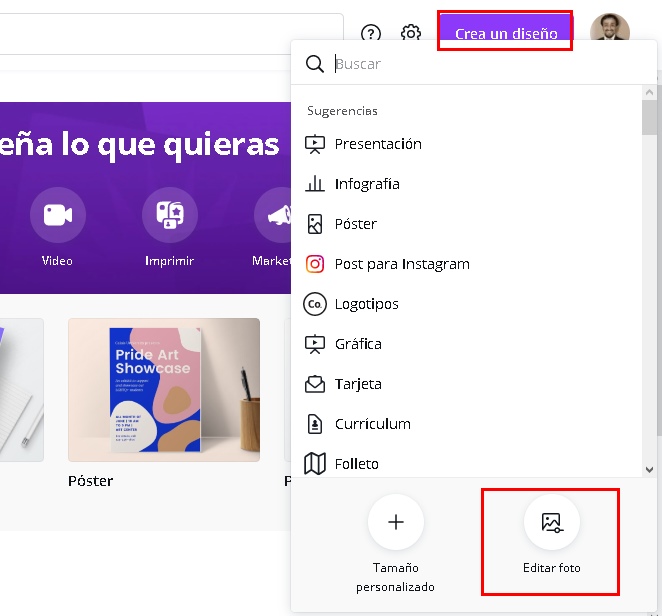Click scrollbar down arrow in dropdown
The width and height of the screenshot is (662, 616).
(x=649, y=469)
